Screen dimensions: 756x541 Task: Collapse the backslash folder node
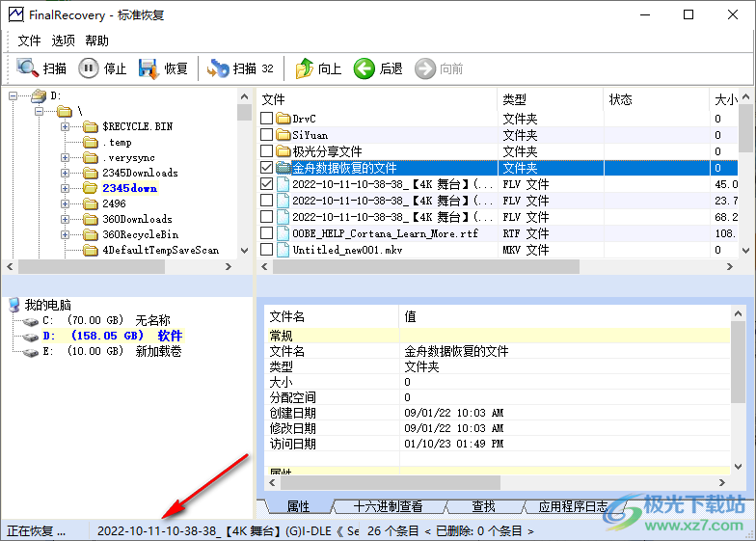tap(39, 112)
